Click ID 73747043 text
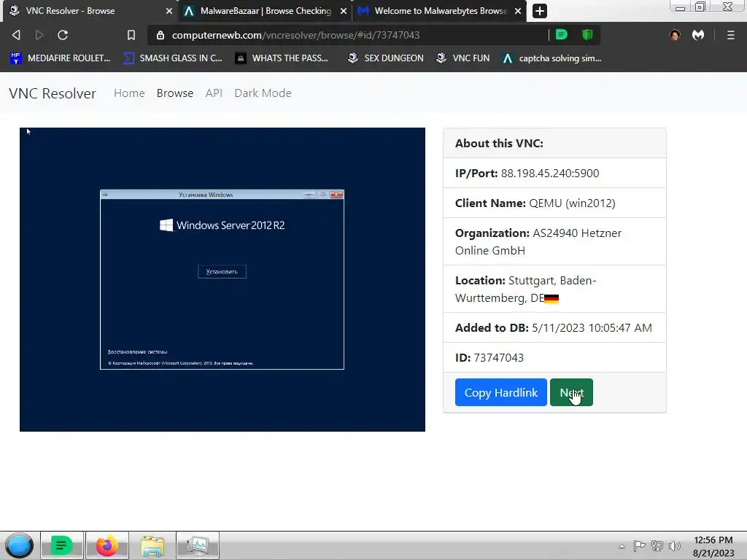Image resolution: width=747 pixels, height=560 pixels. click(489, 357)
